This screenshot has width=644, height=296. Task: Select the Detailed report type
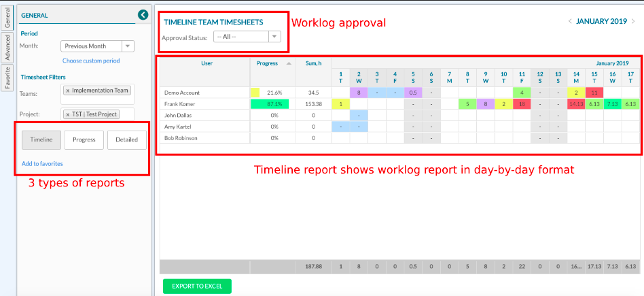[126, 139]
